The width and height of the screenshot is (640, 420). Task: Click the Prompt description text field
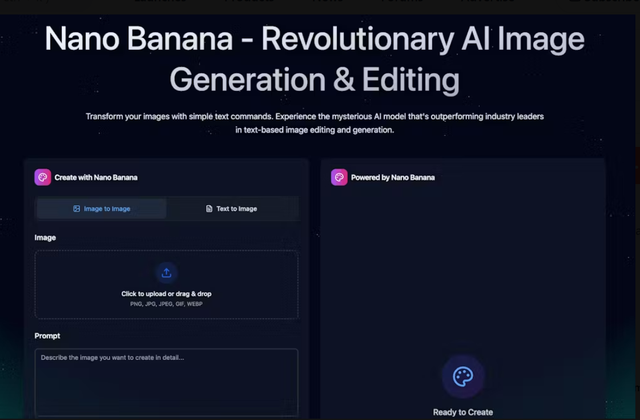(x=167, y=382)
